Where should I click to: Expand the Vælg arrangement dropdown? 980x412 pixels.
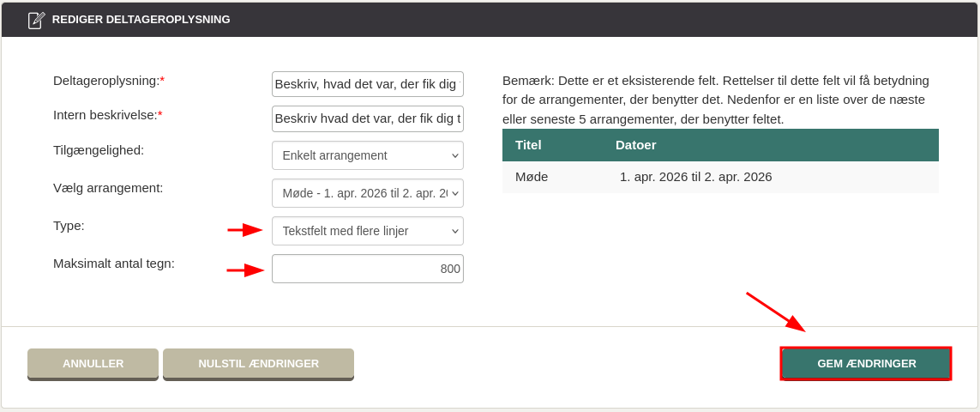pos(367,193)
